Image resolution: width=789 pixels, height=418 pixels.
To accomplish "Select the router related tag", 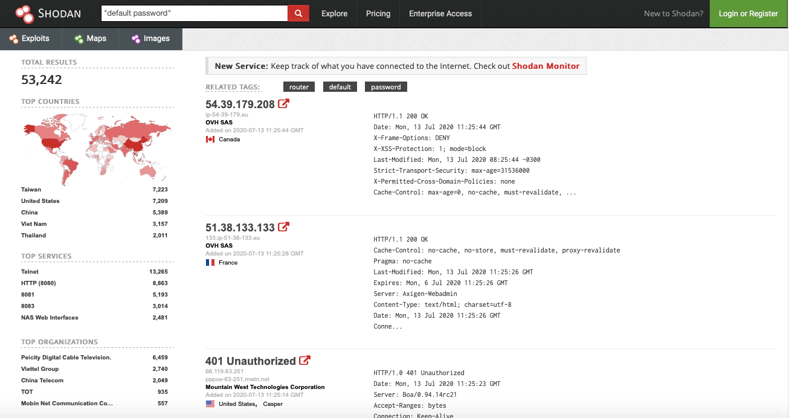I will [x=299, y=87].
